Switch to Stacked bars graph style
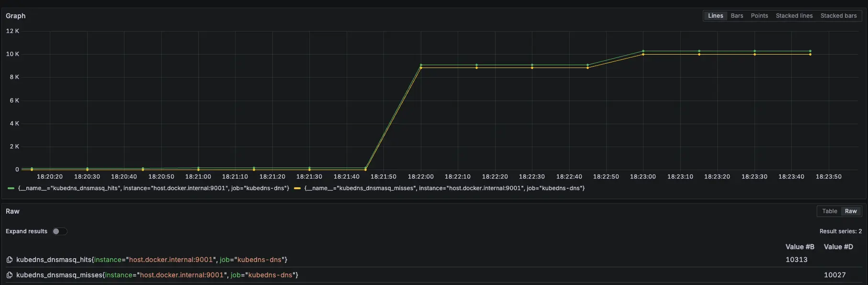 tap(838, 16)
